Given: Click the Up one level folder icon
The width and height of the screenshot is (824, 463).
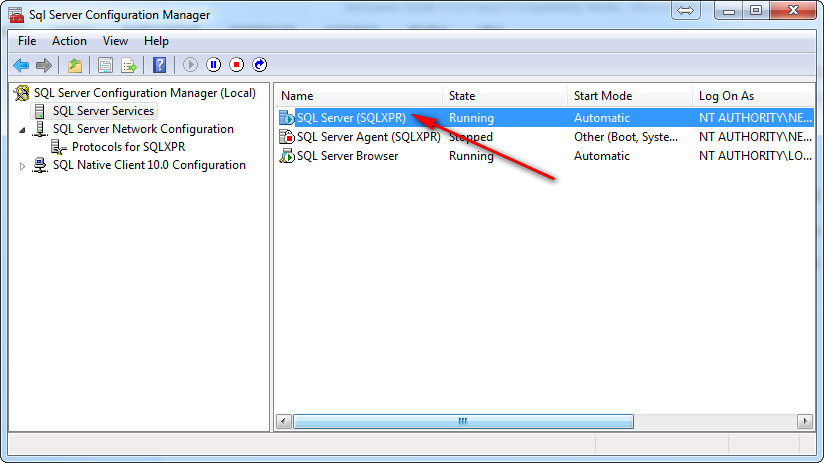Looking at the screenshot, I should [x=75, y=65].
